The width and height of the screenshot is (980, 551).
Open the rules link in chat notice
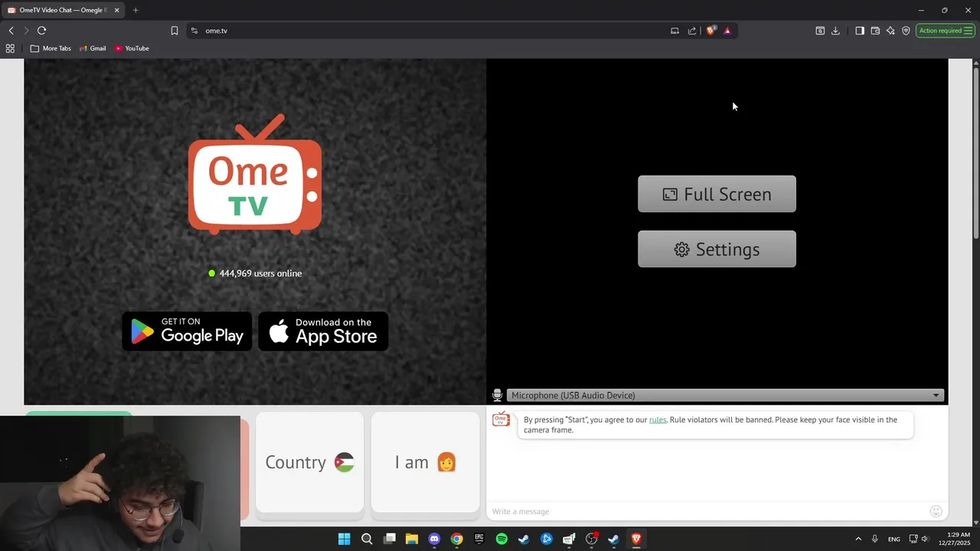point(658,419)
